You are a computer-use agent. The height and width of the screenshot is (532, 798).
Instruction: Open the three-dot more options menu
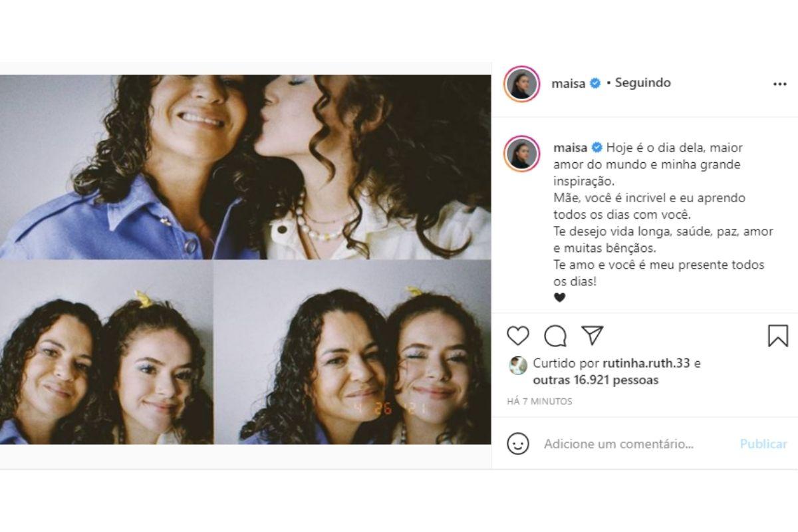(x=779, y=84)
